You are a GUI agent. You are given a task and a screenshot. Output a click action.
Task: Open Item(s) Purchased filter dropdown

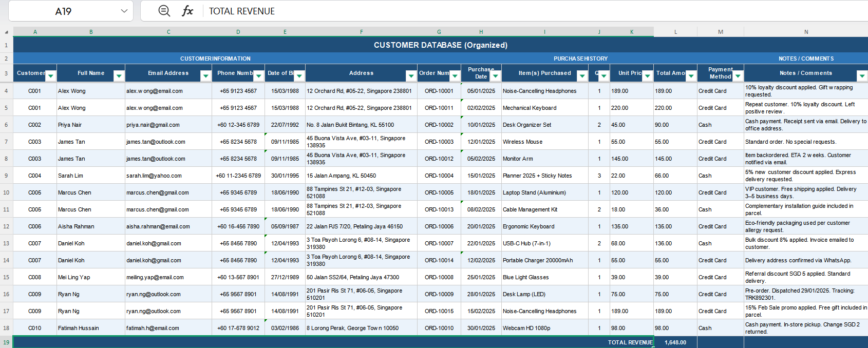[582, 76]
